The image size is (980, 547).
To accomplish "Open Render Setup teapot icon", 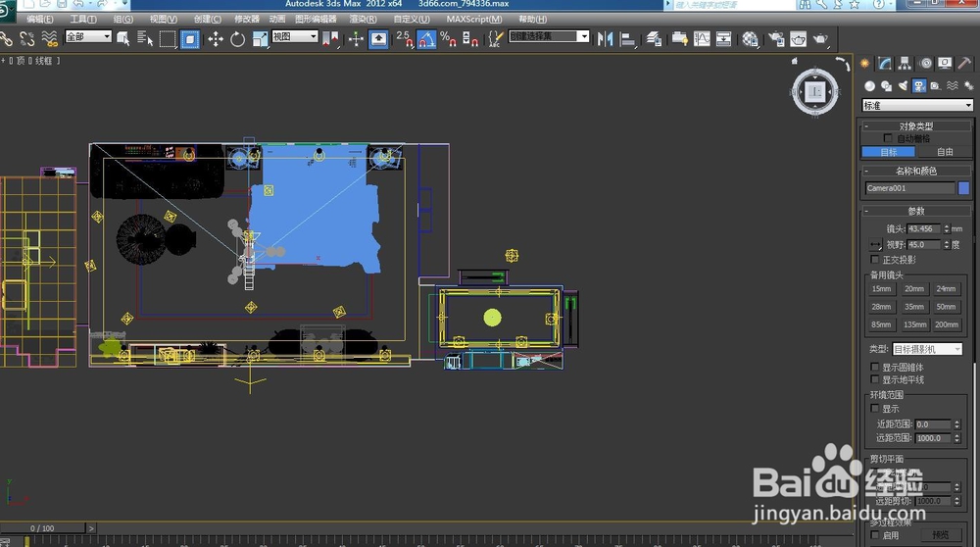I will click(776, 39).
